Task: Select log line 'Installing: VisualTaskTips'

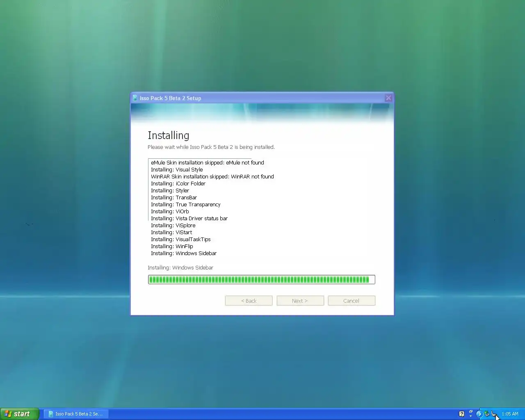Action: pos(180,240)
